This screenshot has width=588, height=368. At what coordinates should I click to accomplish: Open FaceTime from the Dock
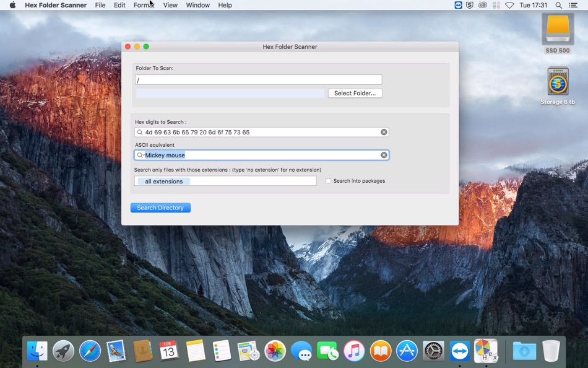coord(327,351)
